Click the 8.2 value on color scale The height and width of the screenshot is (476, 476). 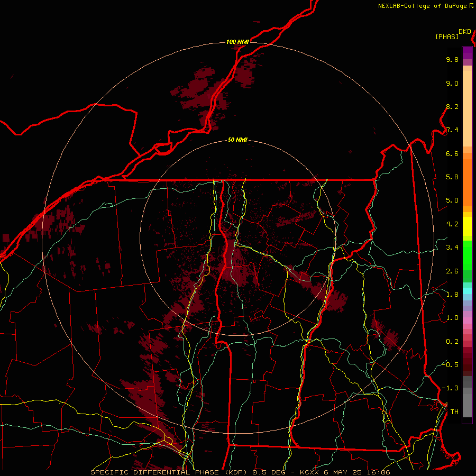click(452, 107)
